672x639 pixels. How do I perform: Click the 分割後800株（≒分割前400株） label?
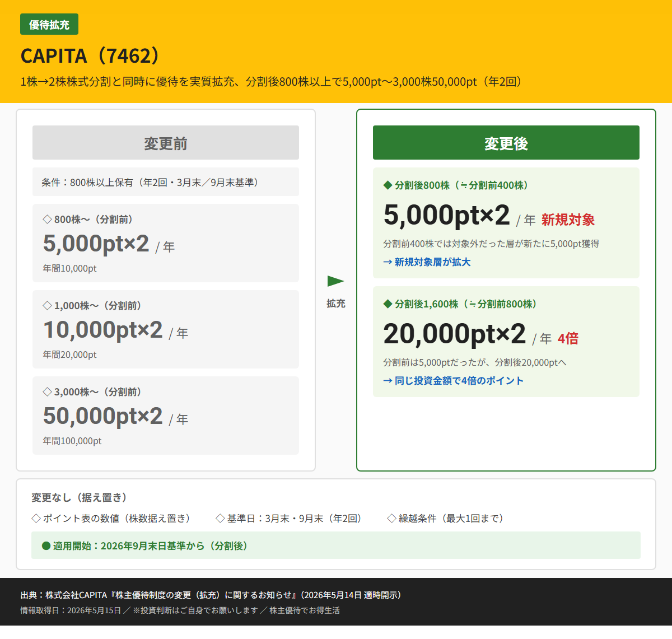(x=461, y=185)
